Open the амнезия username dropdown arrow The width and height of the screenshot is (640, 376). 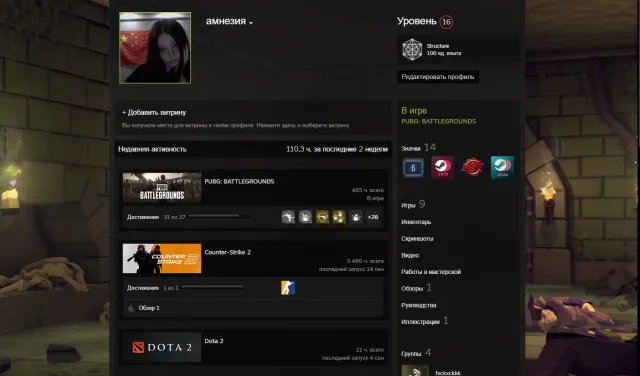pos(251,23)
